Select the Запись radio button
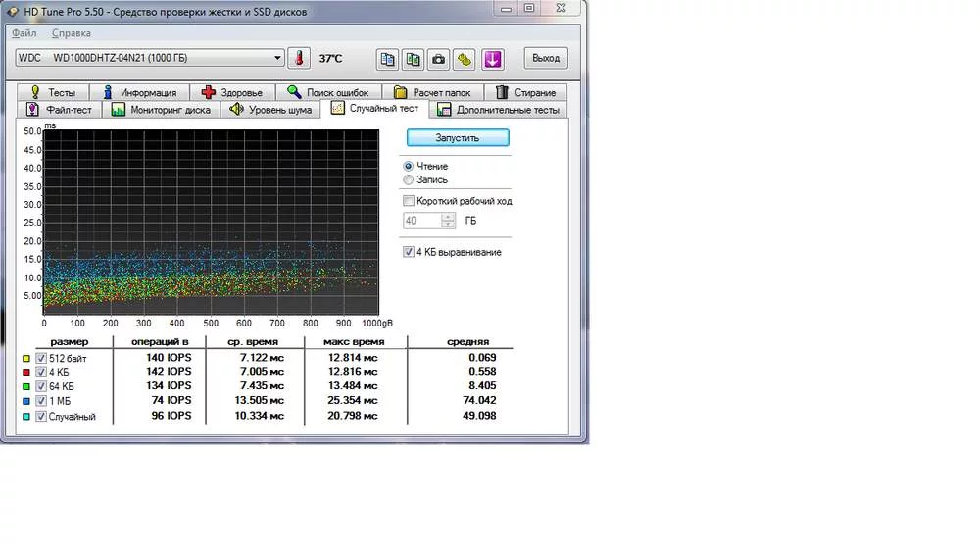This screenshot has height=552, width=980. [x=409, y=179]
